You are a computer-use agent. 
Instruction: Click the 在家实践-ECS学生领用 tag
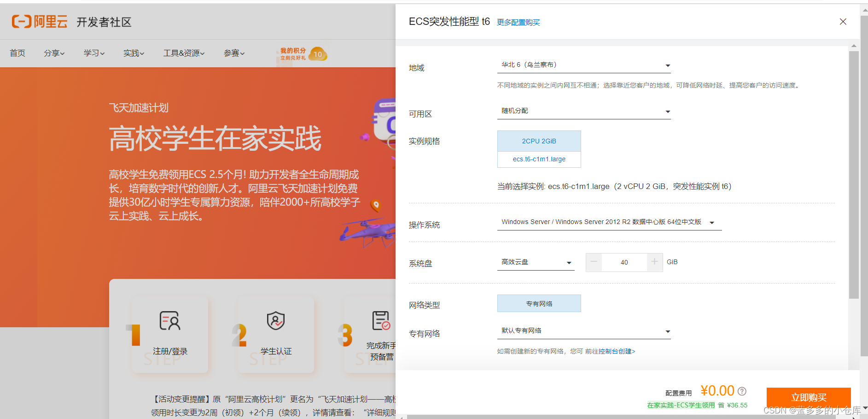tap(681, 405)
